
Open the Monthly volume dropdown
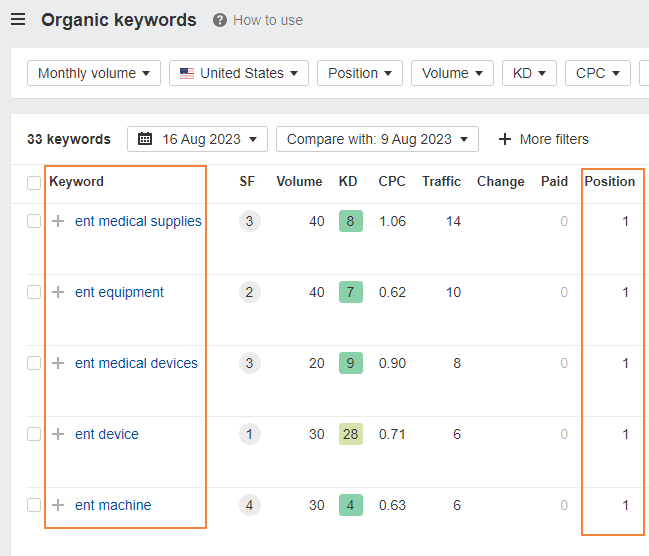click(93, 73)
